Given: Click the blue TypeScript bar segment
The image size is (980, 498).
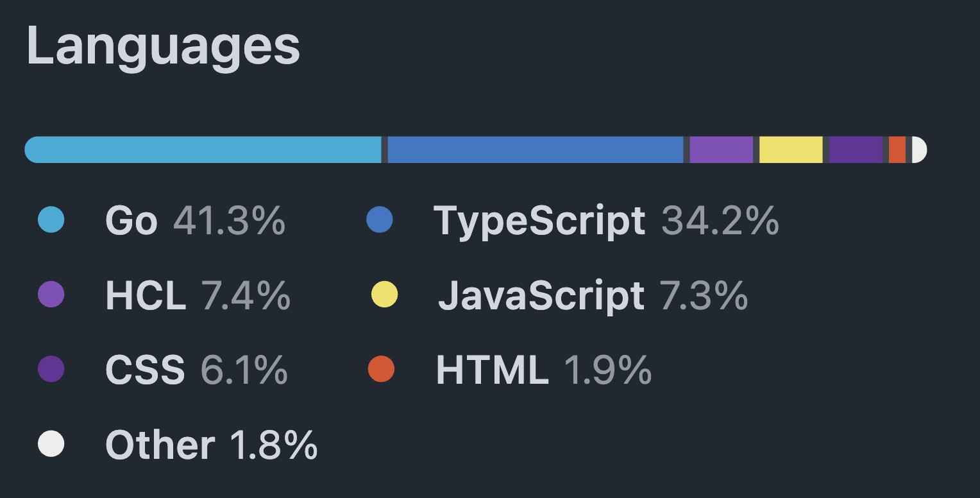Looking at the screenshot, I should tap(536, 150).
